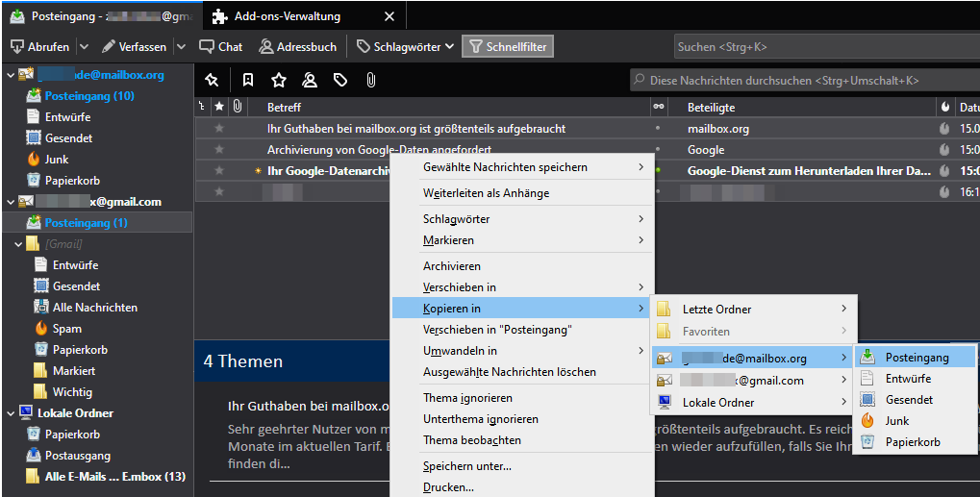Click Verfassen to compose a message
Viewport: 980px width, 497px height.
click(135, 47)
